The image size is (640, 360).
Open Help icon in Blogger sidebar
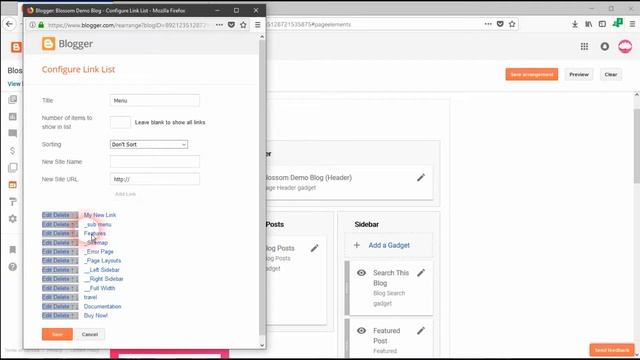click(13, 267)
